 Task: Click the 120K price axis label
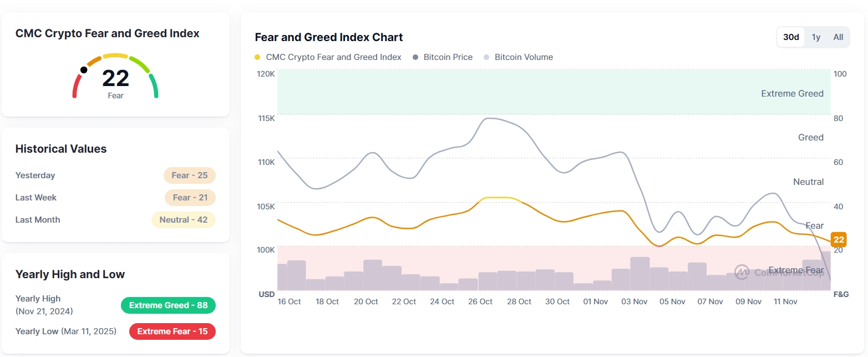pyautogui.click(x=265, y=74)
